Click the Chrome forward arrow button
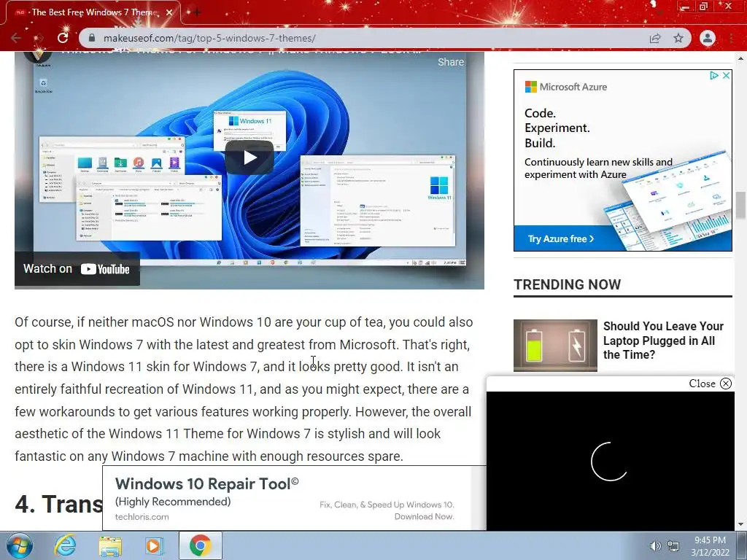The height and width of the screenshot is (560, 747). [39, 38]
